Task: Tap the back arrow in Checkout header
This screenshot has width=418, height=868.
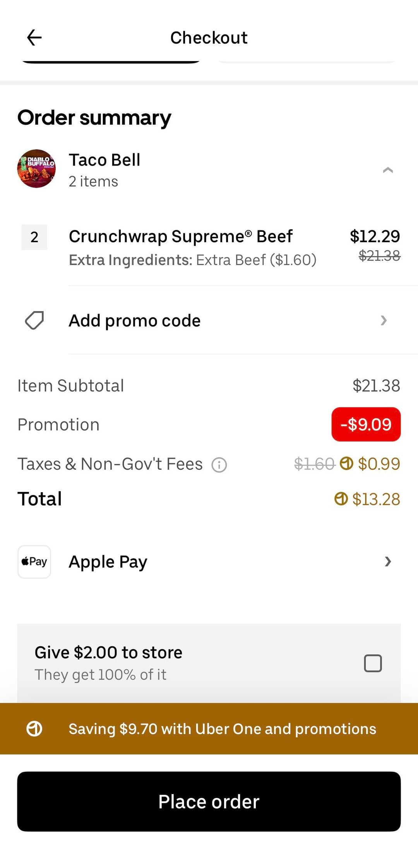Action: (x=34, y=38)
